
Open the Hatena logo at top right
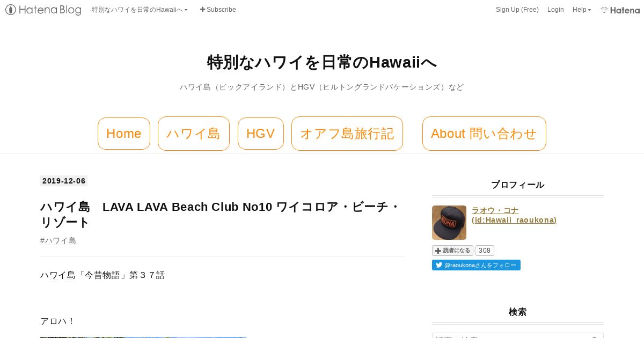[x=620, y=10]
